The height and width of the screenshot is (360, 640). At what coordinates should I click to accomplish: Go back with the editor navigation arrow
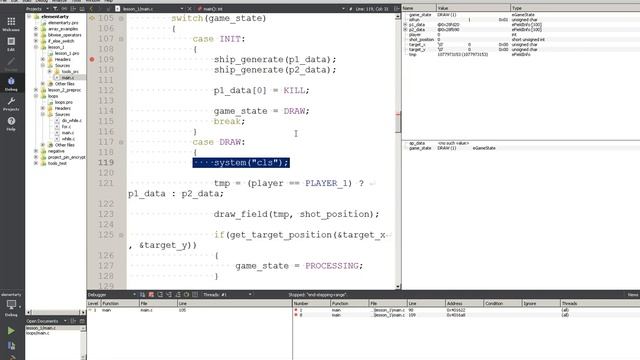(x=91, y=9)
